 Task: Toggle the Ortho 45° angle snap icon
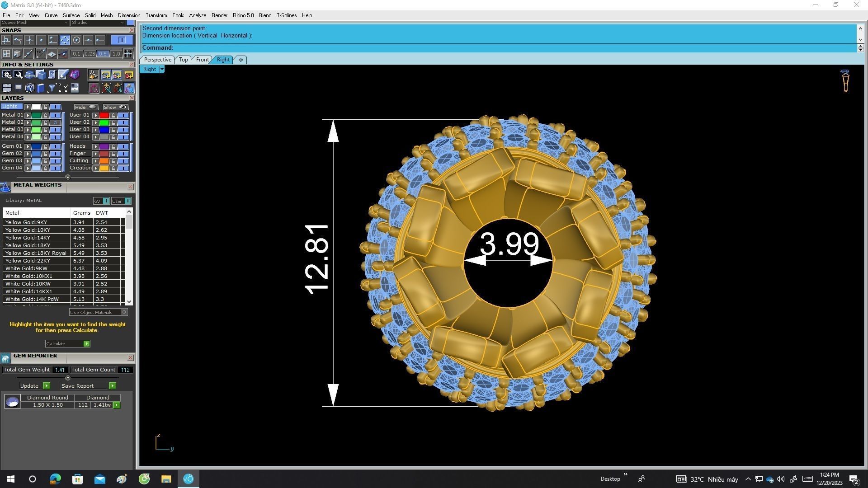(x=41, y=54)
